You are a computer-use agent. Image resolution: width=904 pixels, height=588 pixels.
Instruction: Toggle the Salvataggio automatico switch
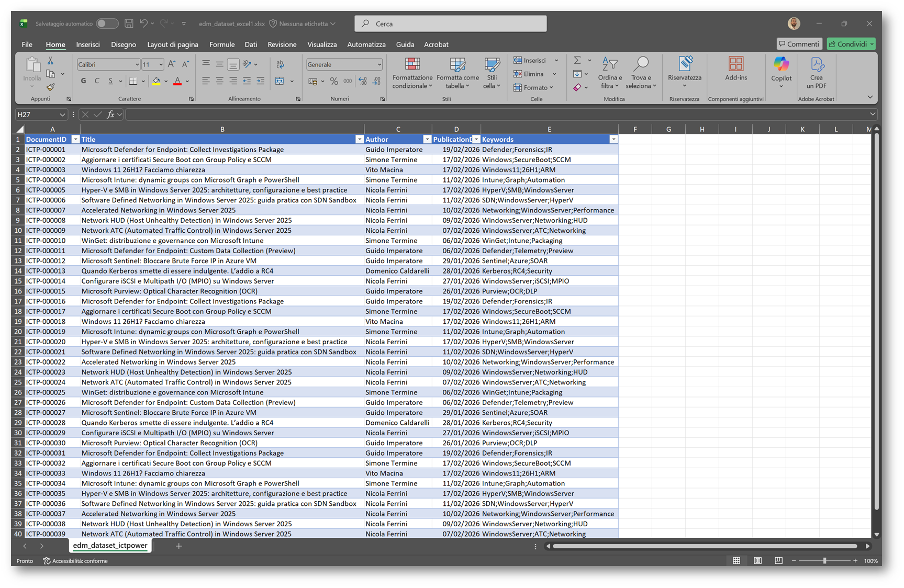107,24
